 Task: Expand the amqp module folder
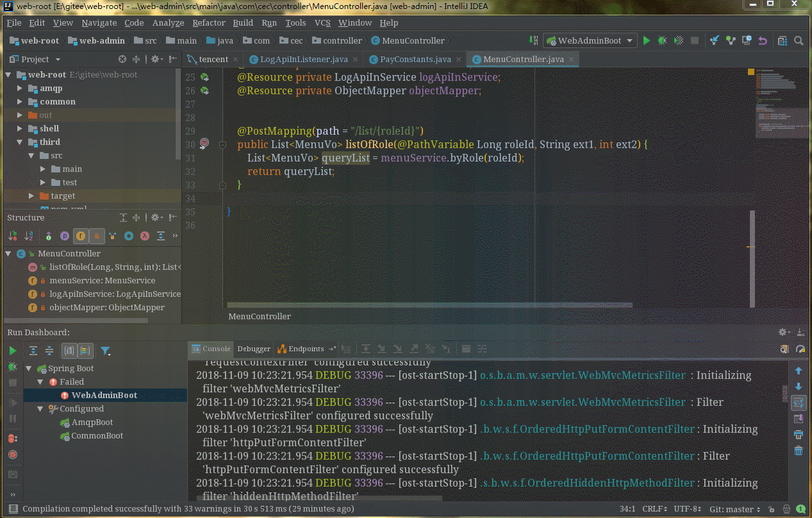21,88
